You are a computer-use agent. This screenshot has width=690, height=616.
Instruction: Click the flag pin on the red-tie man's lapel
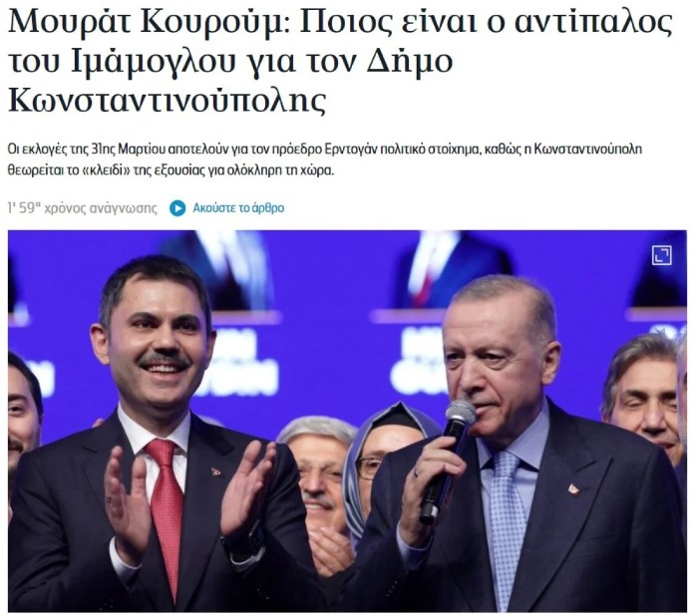click(216, 473)
